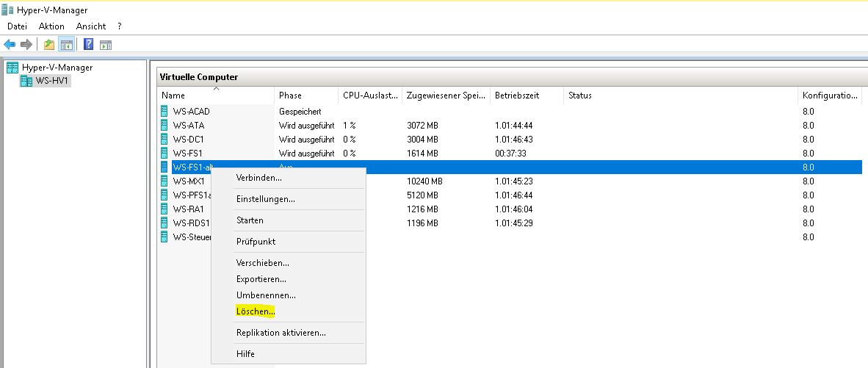The image size is (868, 368).
Task: Click WS-ATA uptime 1.01:44:44
Action: point(514,125)
